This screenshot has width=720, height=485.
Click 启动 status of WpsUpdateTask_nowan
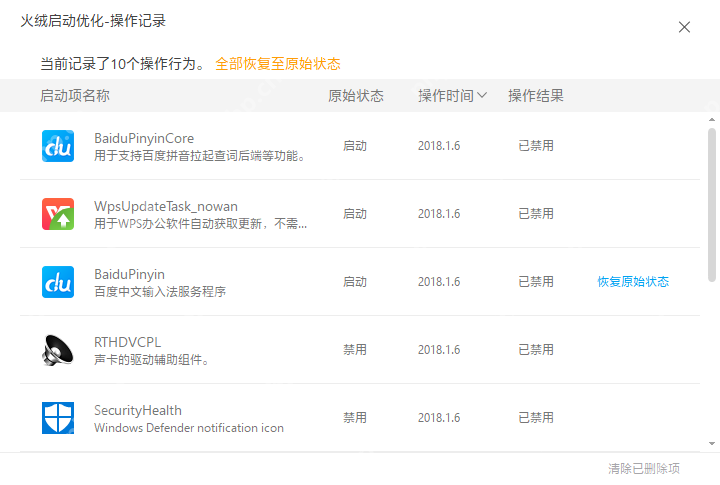[355, 214]
